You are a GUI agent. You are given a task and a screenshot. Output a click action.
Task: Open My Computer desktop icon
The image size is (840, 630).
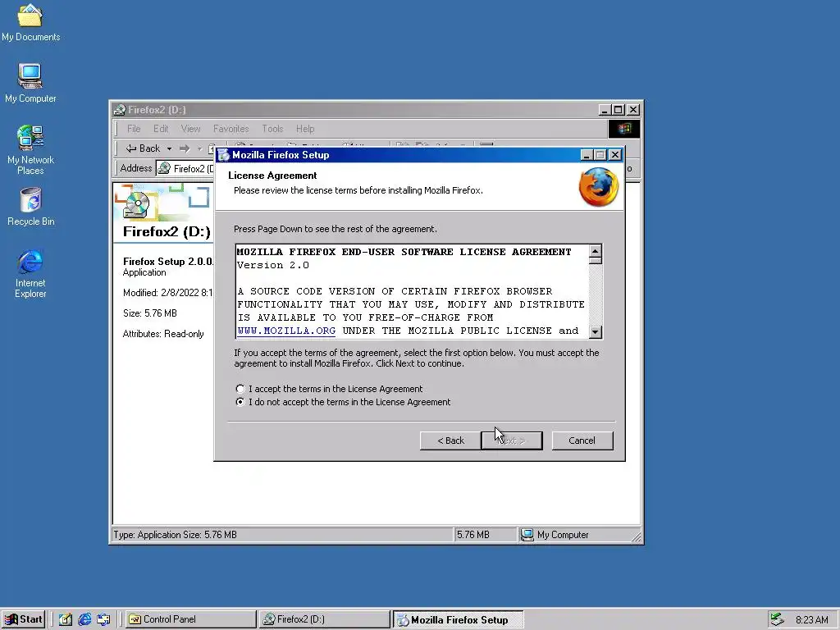30,83
